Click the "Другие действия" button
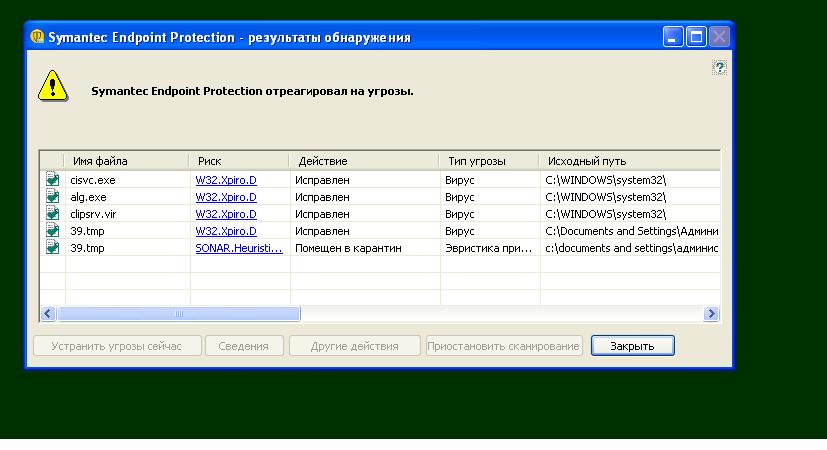 tap(356, 346)
